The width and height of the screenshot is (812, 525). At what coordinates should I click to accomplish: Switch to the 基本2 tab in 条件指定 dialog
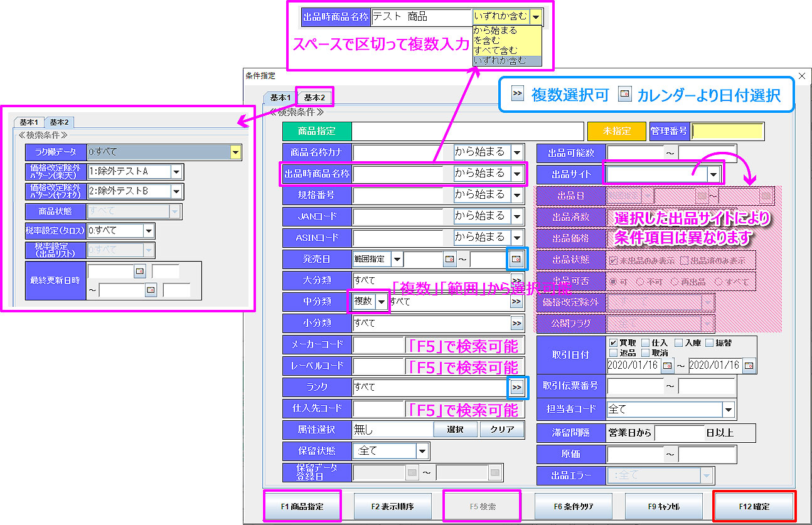[314, 97]
